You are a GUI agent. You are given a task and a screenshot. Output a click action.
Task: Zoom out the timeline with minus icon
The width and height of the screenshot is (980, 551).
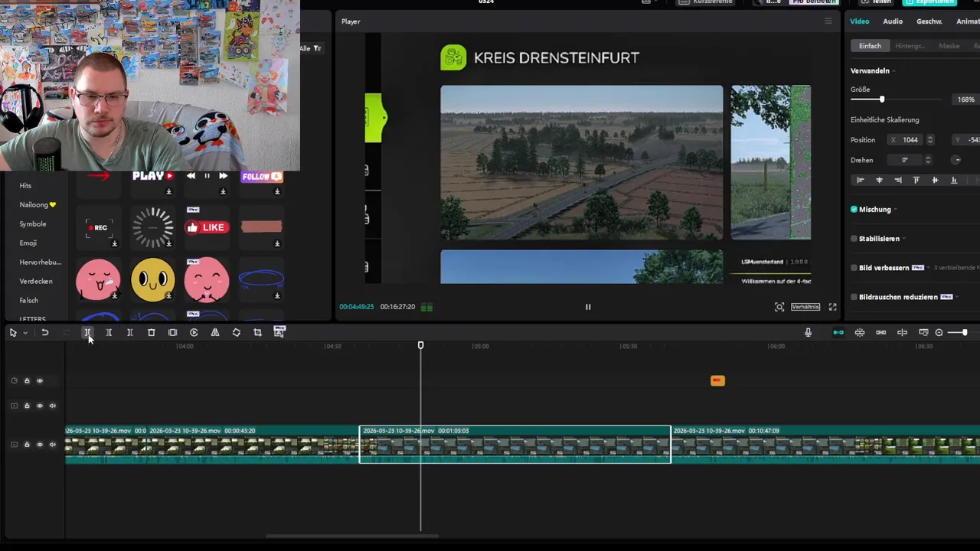click(939, 332)
